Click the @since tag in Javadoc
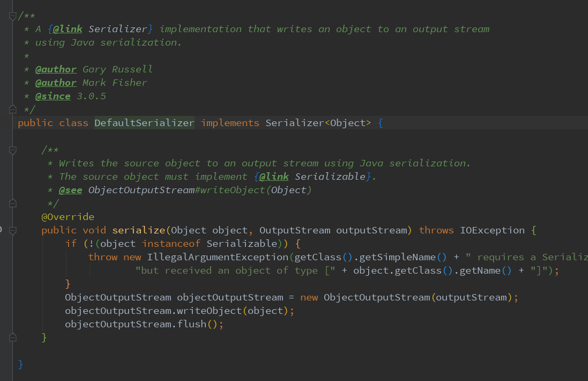 pos(53,96)
